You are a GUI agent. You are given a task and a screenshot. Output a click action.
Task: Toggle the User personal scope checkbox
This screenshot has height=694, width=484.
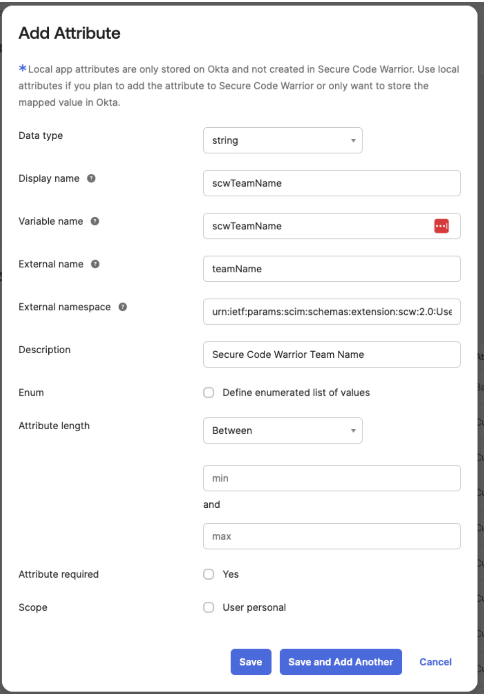click(x=208, y=607)
